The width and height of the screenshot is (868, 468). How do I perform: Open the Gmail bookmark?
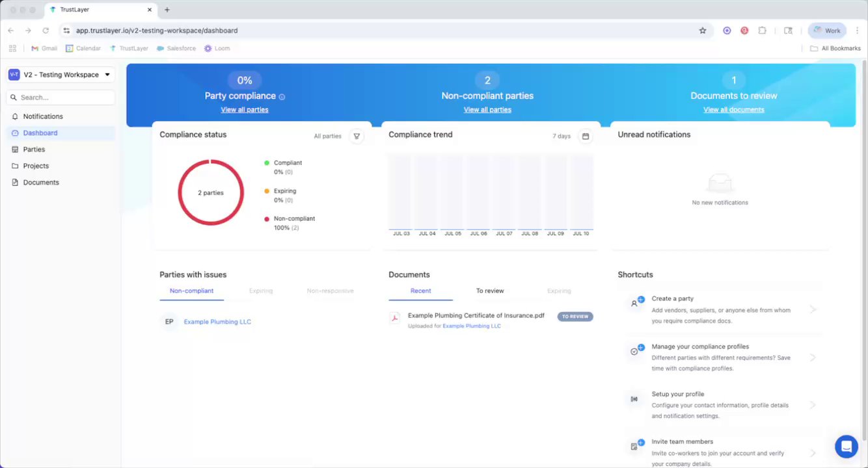pos(44,48)
